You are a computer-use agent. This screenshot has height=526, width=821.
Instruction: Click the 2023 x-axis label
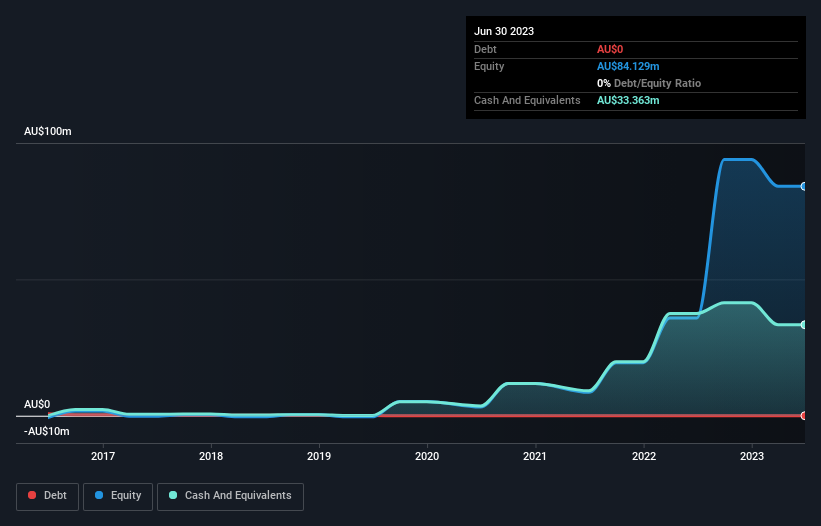(752, 456)
